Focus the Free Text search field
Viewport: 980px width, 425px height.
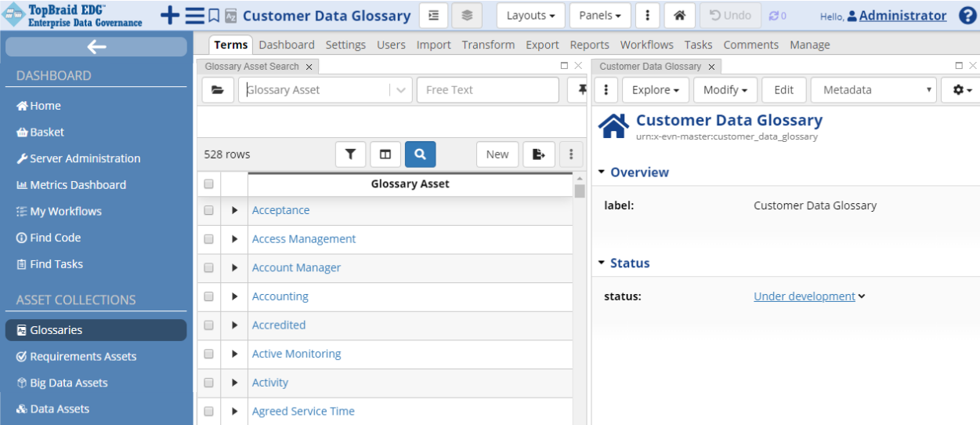[x=488, y=90]
